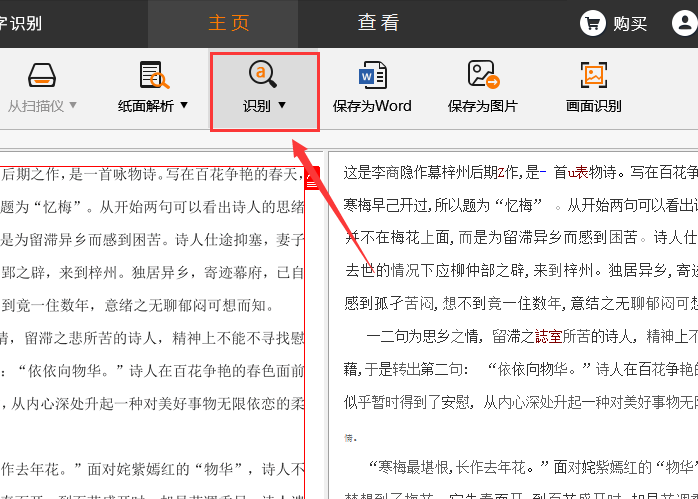The image size is (698, 499).
Task: Click the red-marked 誌室 characters in recognized text
Action: coord(549,337)
